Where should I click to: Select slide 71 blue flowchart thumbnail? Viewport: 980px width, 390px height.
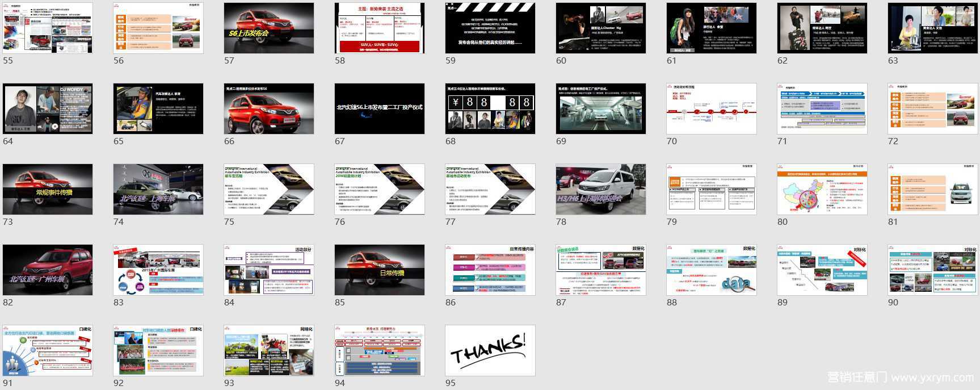coord(822,108)
